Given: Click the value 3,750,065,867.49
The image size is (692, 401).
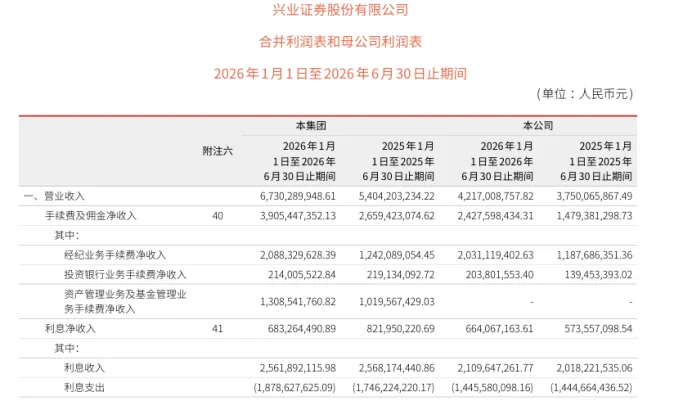Looking at the screenshot, I should 594,196.
